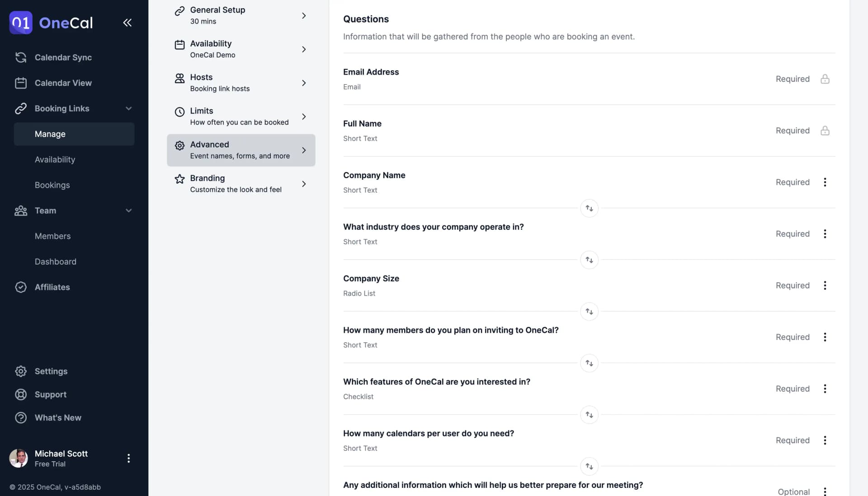Viewport: 868px width, 496px height.
Task: Click the Affiliates icon in sidebar
Action: point(20,288)
